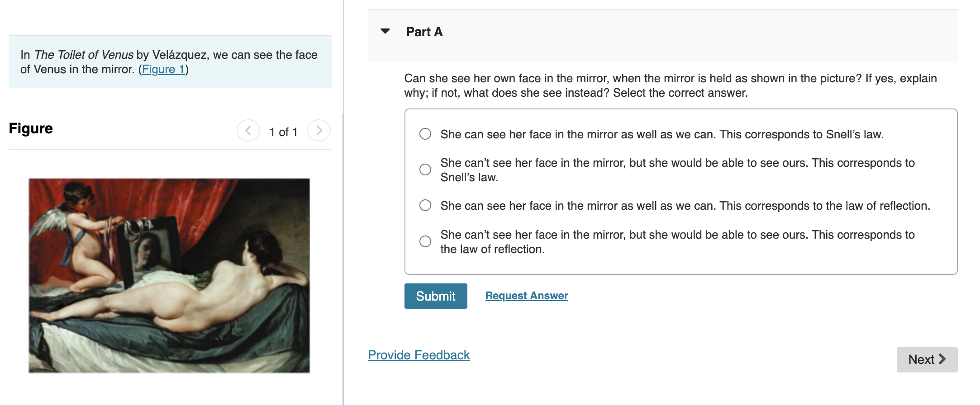Click the '1 of 1' figure counter
The width and height of the screenshot is (980, 405).
pyautogui.click(x=284, y=132)
